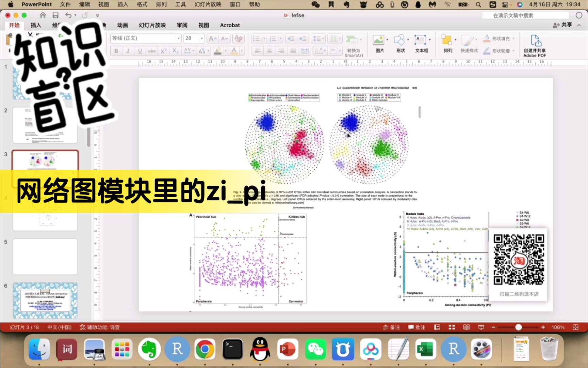Click 形状轮廓 shape outline button
This screenshot has height=368, width=588.
coord(498,51)
